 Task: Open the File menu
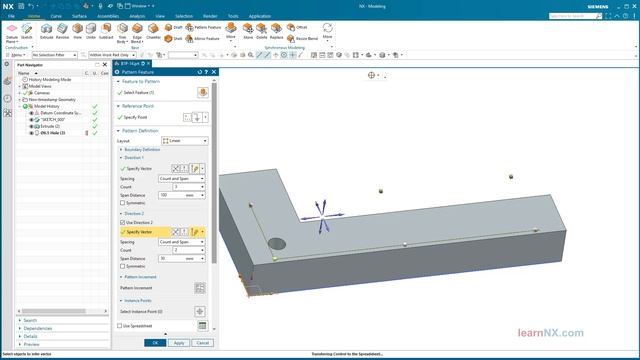[11, 16]
